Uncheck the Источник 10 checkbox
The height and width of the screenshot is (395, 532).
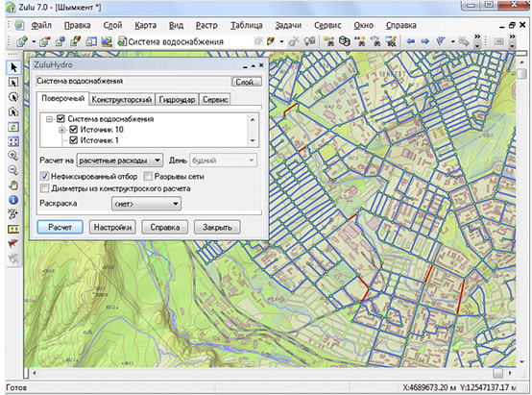point(73,130)
